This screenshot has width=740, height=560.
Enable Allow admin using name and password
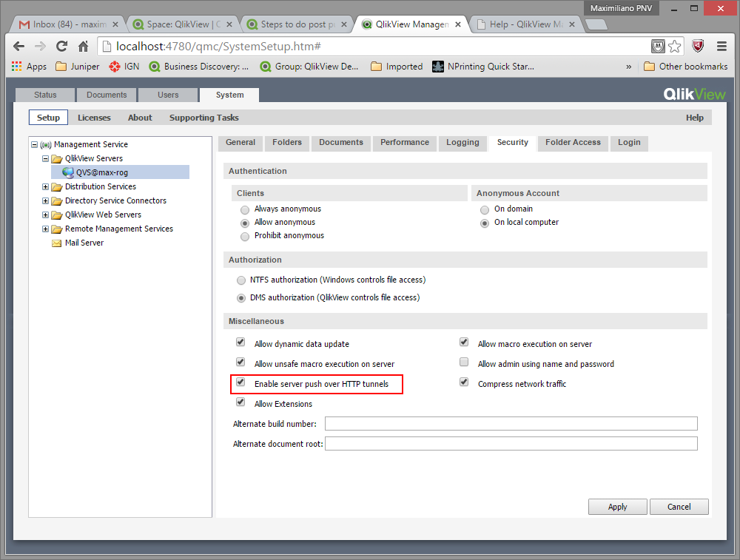(464, 362)
